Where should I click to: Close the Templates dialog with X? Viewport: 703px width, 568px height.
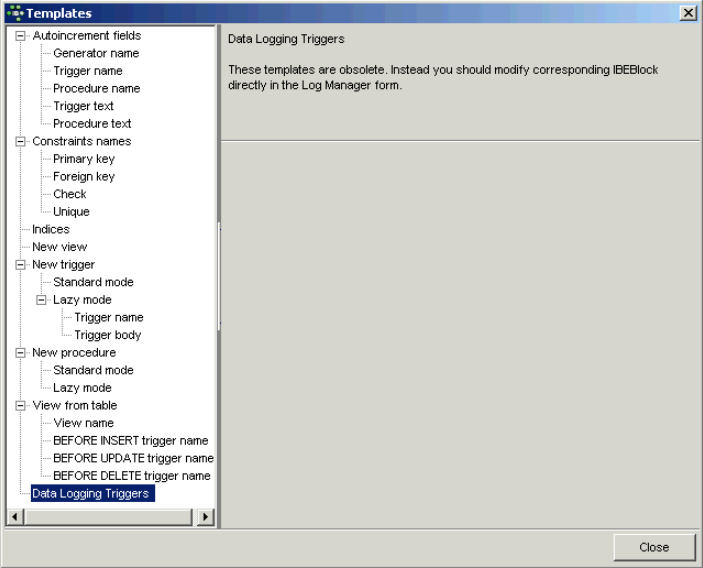688,13
